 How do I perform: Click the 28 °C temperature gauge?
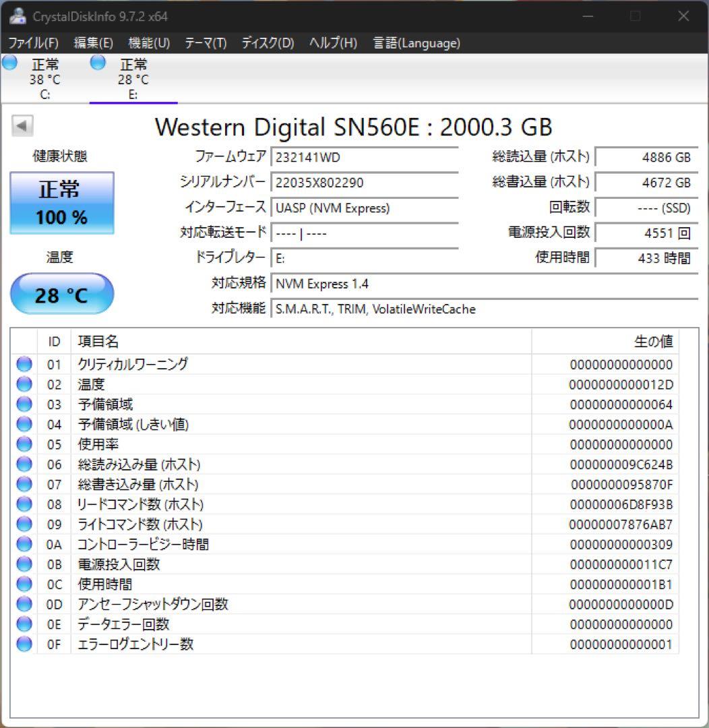(62, 293)
